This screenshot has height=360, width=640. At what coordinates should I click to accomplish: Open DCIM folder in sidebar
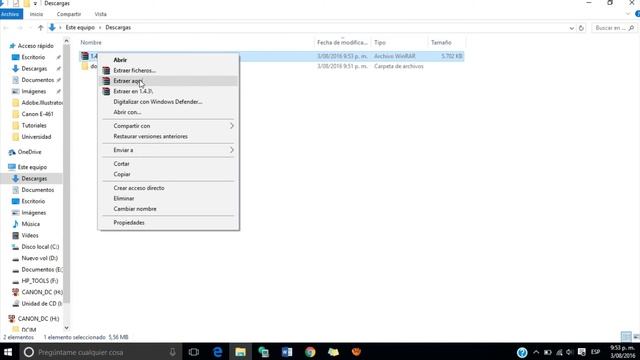(x=29, y=330)
